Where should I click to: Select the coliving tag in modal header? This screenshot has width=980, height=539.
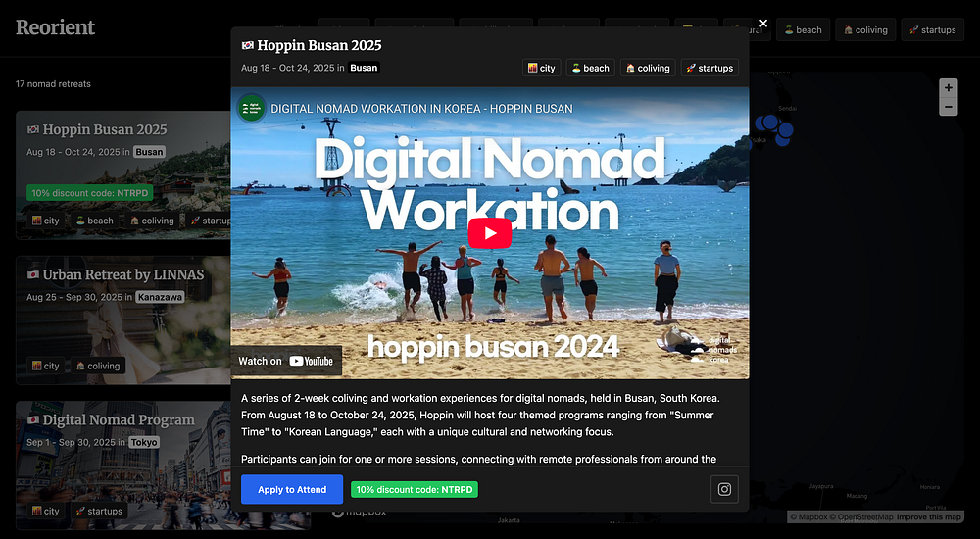pos(648,69)
